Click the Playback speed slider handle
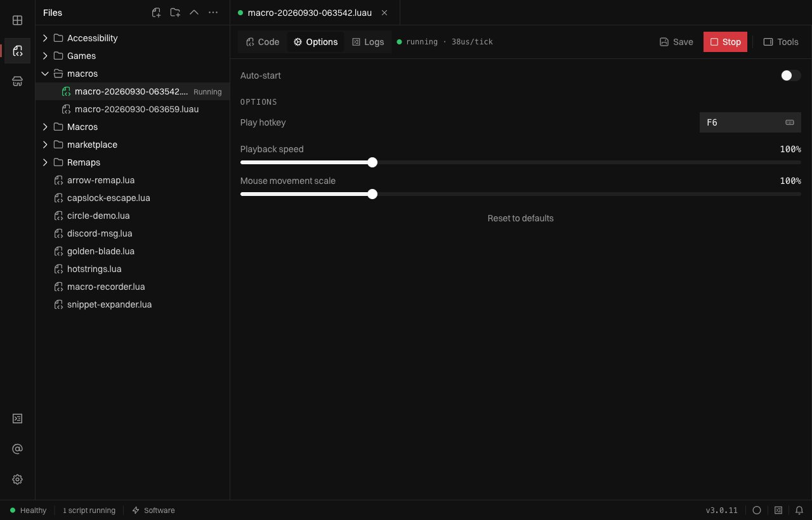This screenshot has height=520, width=812. click(372, 162)
